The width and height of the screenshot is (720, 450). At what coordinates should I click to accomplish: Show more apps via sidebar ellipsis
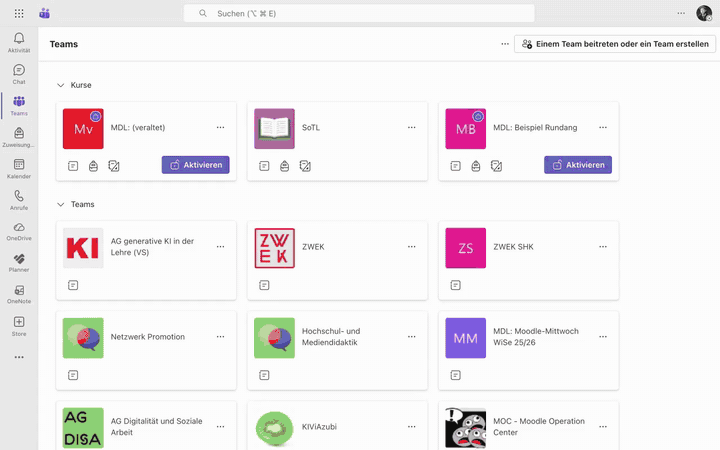point(19,357)
